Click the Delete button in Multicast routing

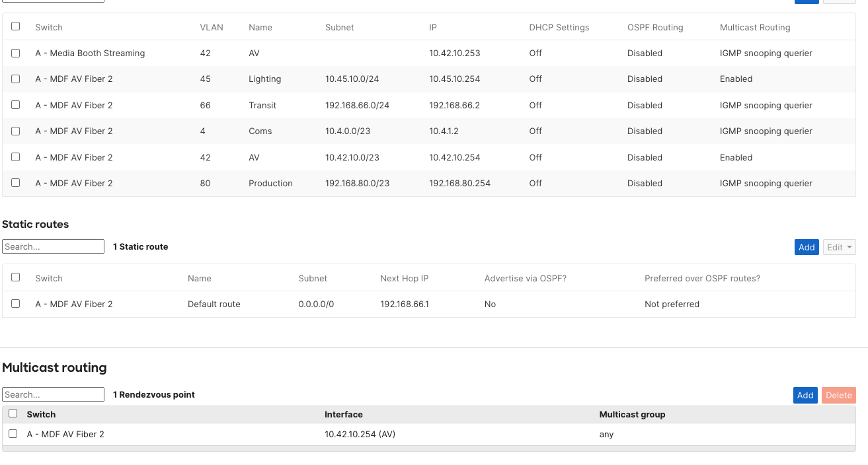[x=838, y=395]
